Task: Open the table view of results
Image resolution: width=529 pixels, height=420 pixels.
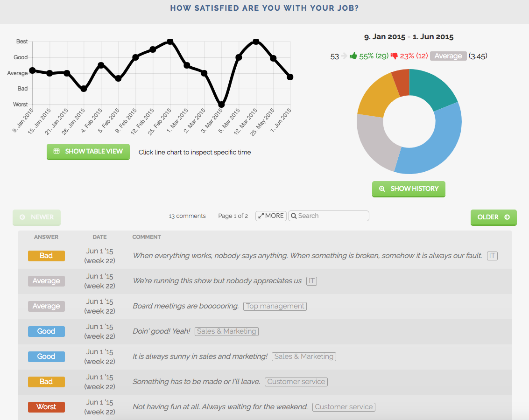Action: [88, 152]
